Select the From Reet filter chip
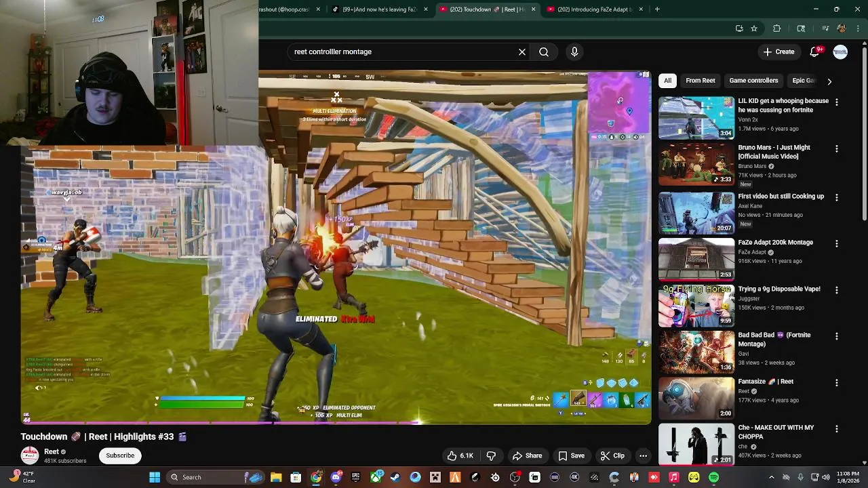The width and height of the screenshot is (868, 488). click(x=700, y=81)
